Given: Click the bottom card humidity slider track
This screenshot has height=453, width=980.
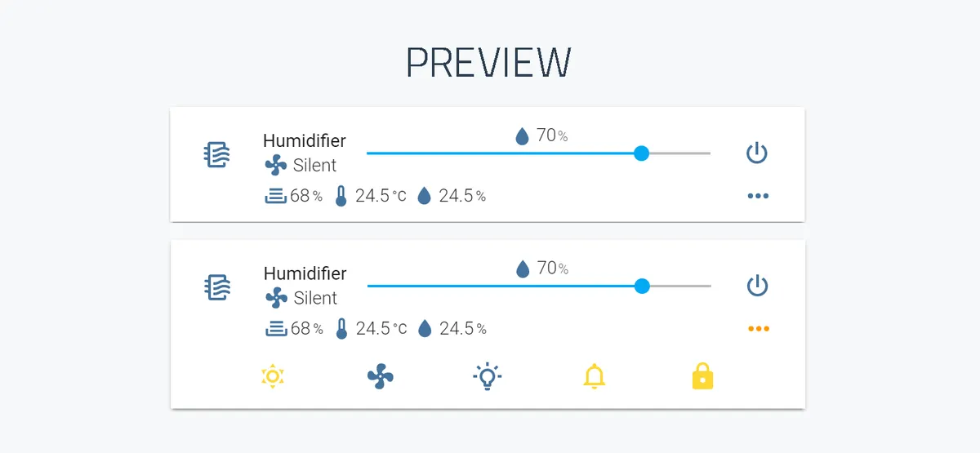Looking at the screenshot, I should [540, 286].
